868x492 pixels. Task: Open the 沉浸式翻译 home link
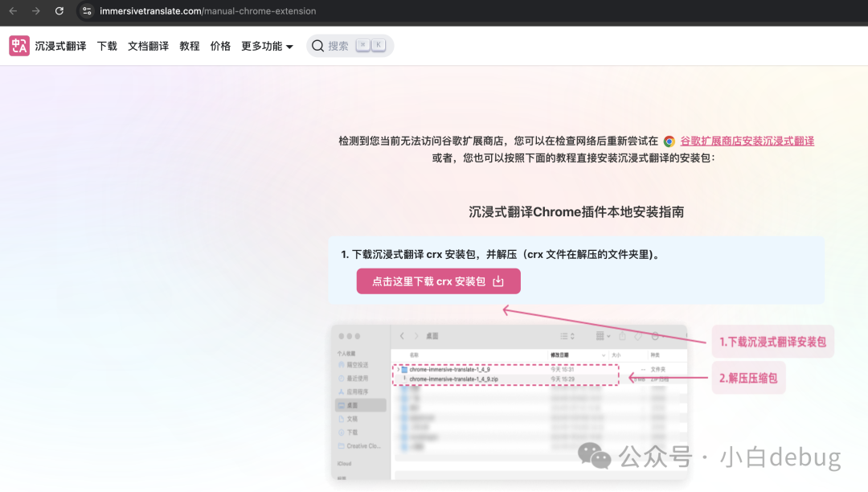point(60,46)
